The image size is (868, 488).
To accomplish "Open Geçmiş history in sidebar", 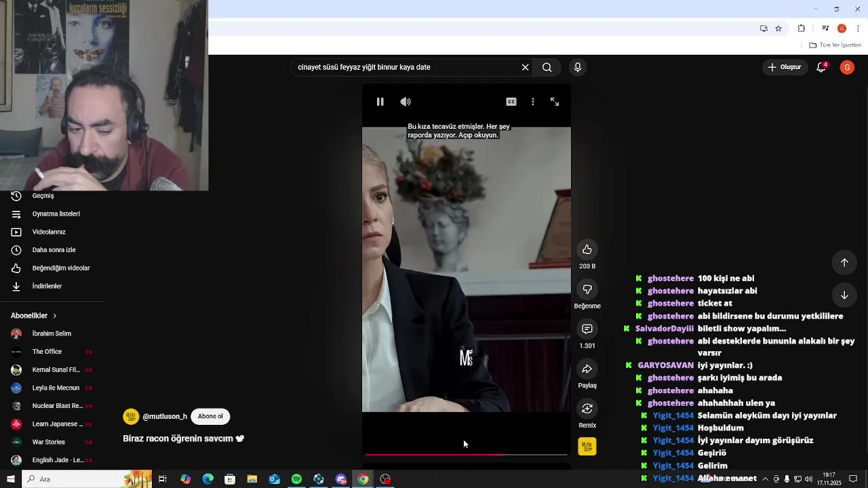I will click(43, 196).
